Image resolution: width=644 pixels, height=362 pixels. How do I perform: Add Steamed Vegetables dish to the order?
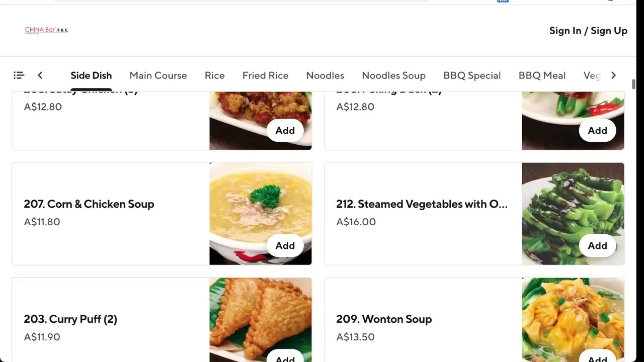pyautogui.click(x=597, y=245)
